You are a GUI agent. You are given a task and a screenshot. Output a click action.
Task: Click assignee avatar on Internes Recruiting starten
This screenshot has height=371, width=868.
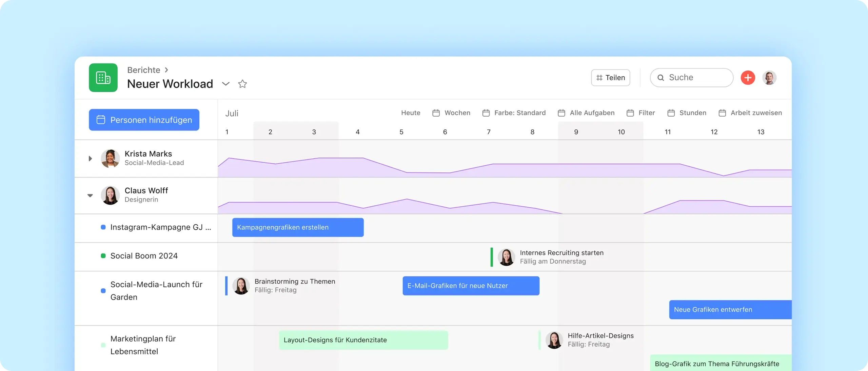click(x=506, y=257)
